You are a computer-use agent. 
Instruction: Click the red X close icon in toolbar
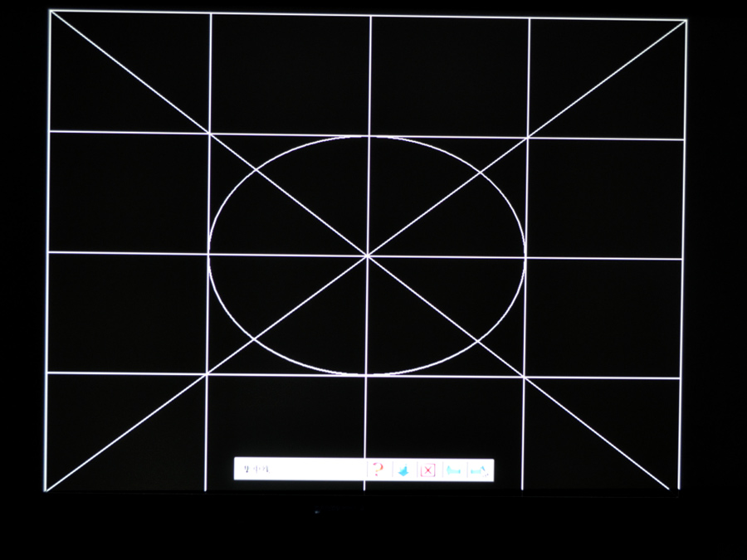pyautogui.click(x=428, y=470)
